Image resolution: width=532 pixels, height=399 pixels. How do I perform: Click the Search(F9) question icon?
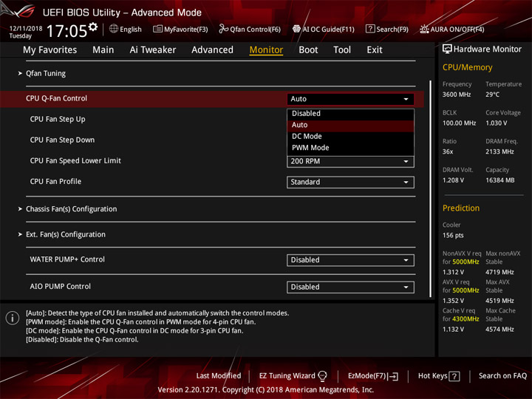pyautogui.click(x=370, y=29)
